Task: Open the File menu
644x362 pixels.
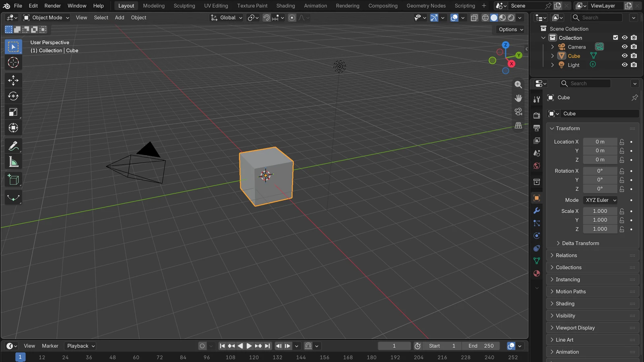Action: pos(18,6)
